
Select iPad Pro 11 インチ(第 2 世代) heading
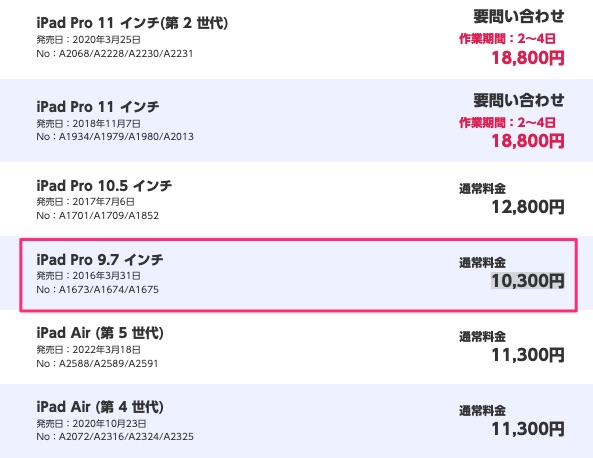pos(132,23)
